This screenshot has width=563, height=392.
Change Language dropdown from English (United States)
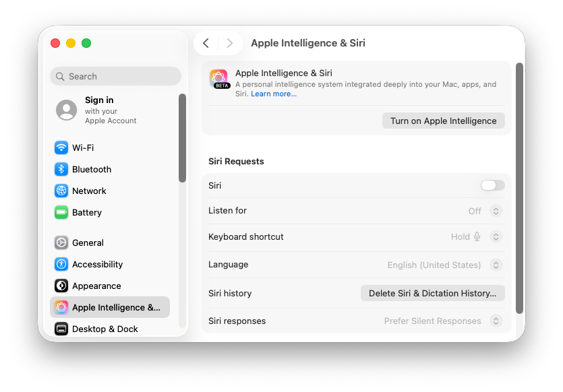tap(496, 265)
